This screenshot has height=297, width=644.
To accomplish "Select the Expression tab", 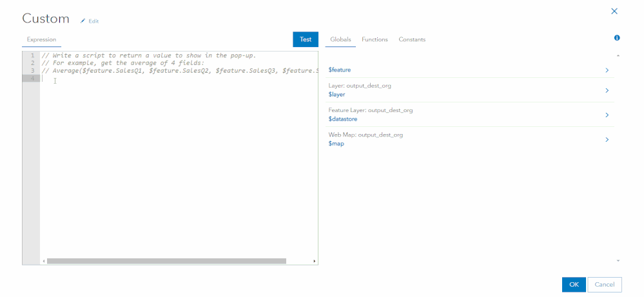I will [x=41, y=39].
